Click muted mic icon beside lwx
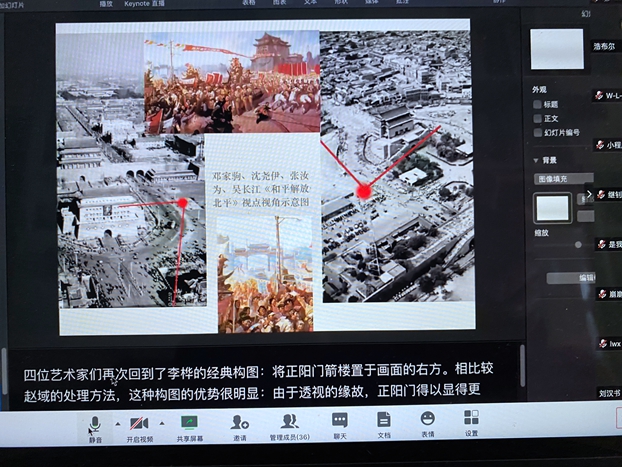 tap(603, 343)
